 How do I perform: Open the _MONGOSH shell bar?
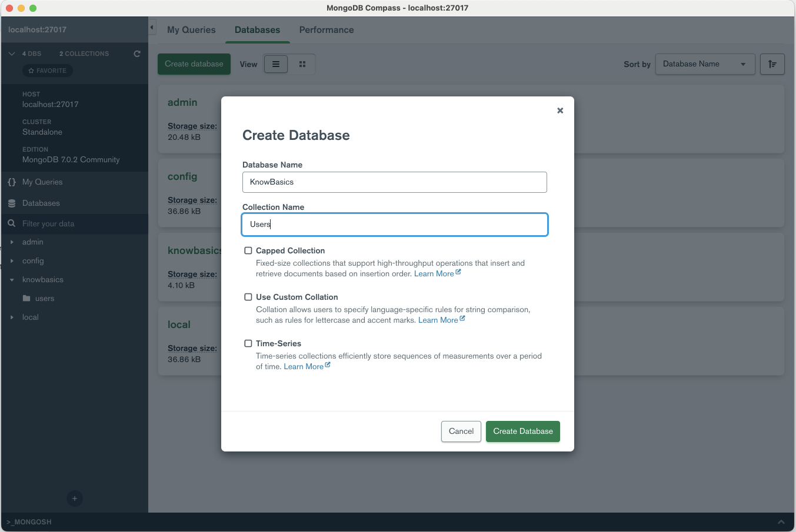(x=397, y=522)
